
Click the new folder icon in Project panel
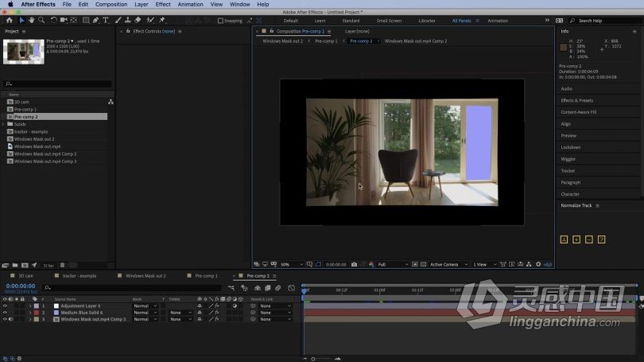click(x=15, y=266)
